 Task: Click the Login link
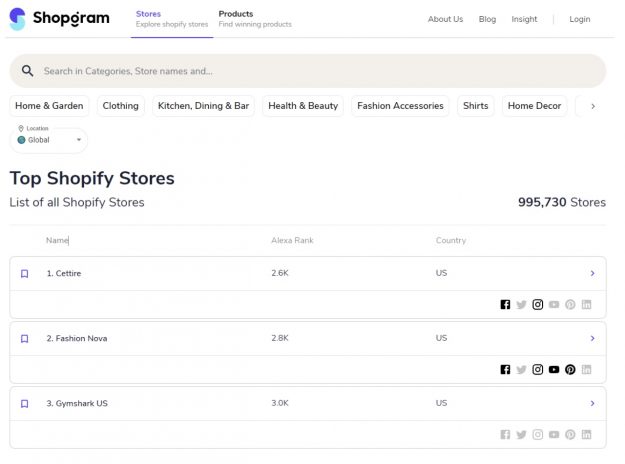coord(580,19)
